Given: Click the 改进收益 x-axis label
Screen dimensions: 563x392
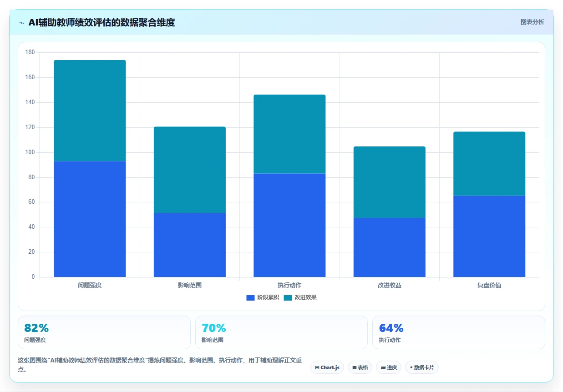Looking at the screenshot, I should click(389, 286).
